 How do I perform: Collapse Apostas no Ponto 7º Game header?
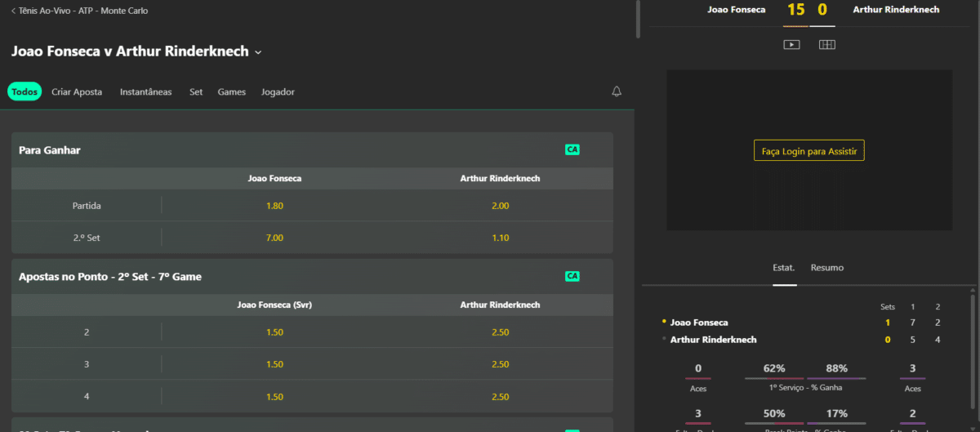(312, 277)
